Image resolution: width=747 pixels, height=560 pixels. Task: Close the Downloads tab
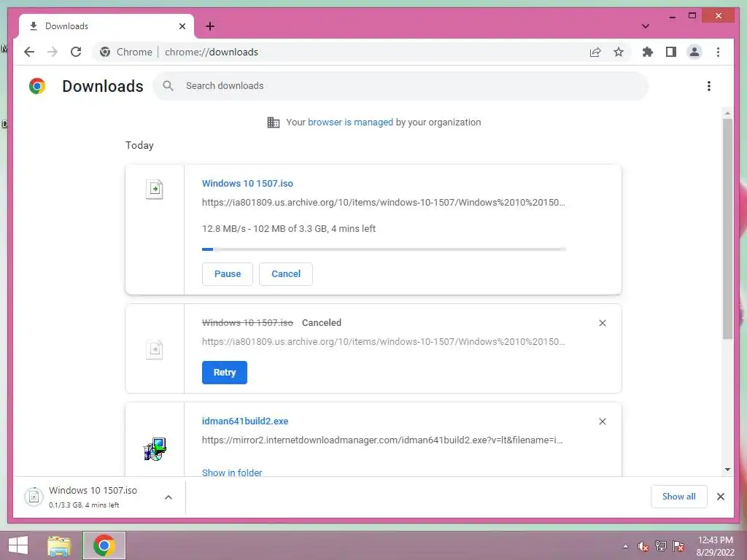click(182, 26)
